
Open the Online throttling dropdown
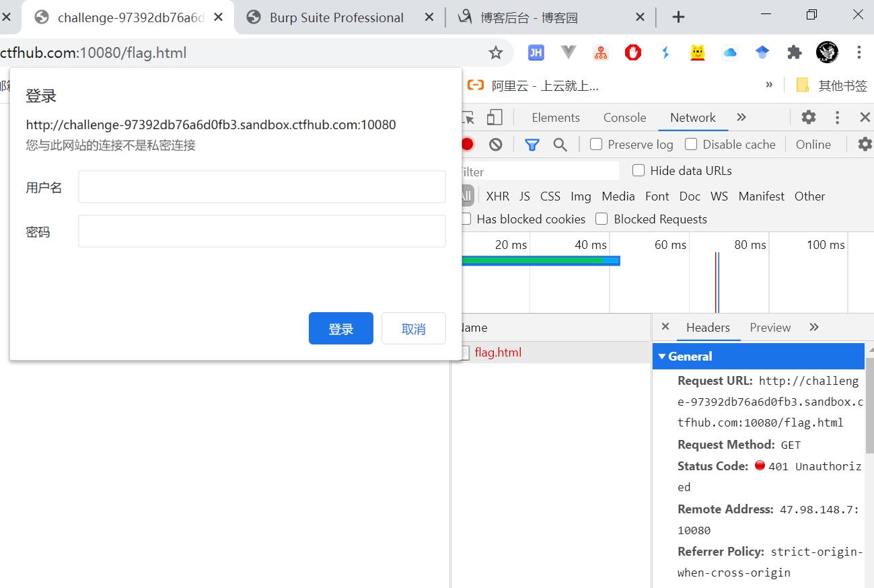813,144
